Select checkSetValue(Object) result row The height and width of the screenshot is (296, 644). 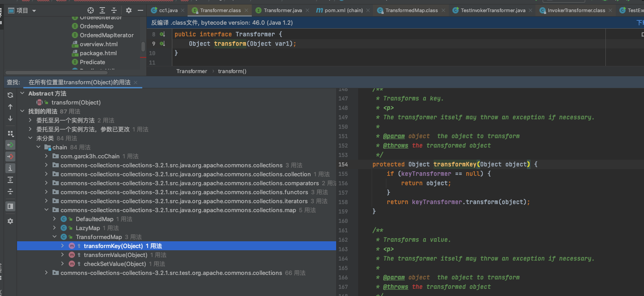point(176,264)
